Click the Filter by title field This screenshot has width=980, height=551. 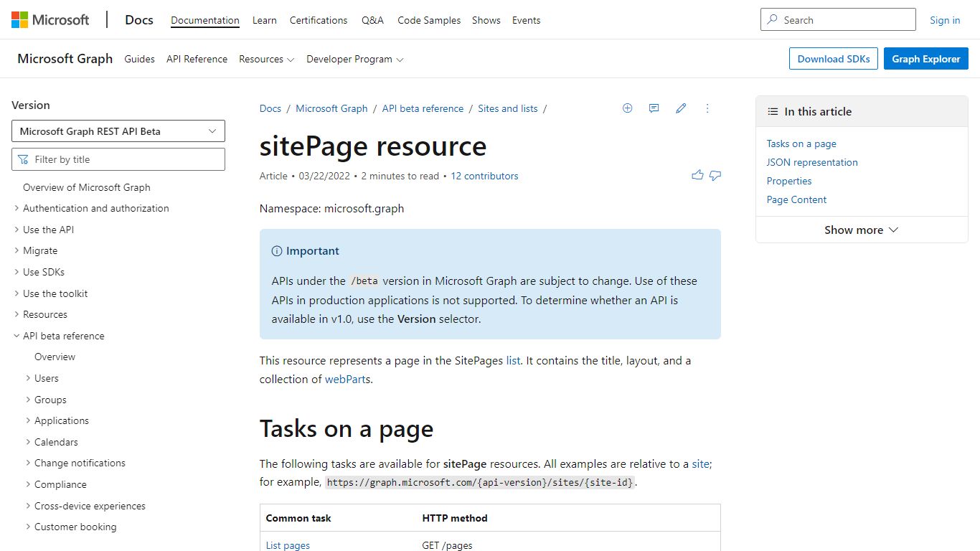click(x=118, y=159)
